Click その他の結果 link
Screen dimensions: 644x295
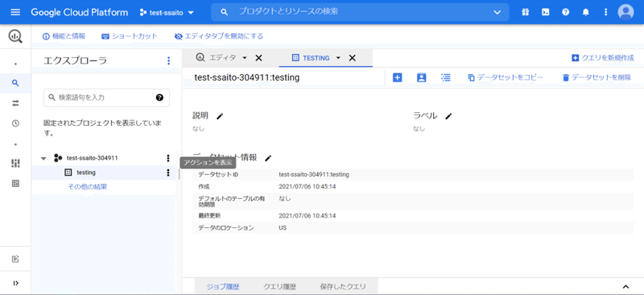click(88, 187)
